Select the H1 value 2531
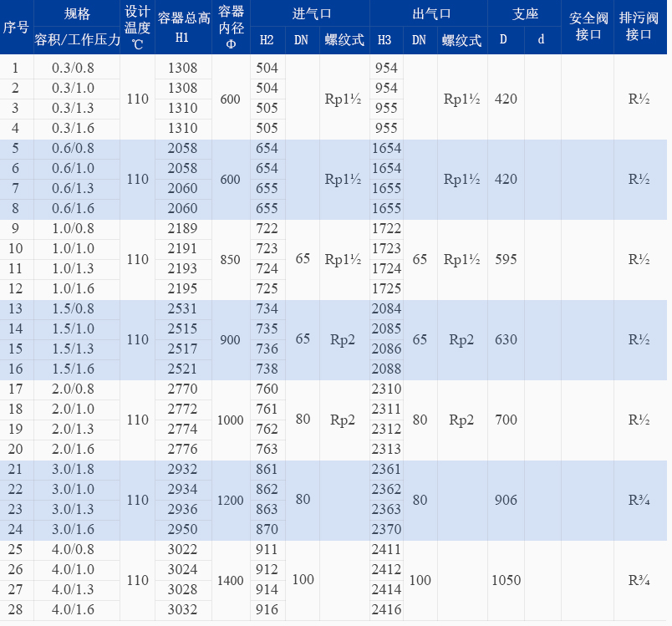 pos(182,309)
